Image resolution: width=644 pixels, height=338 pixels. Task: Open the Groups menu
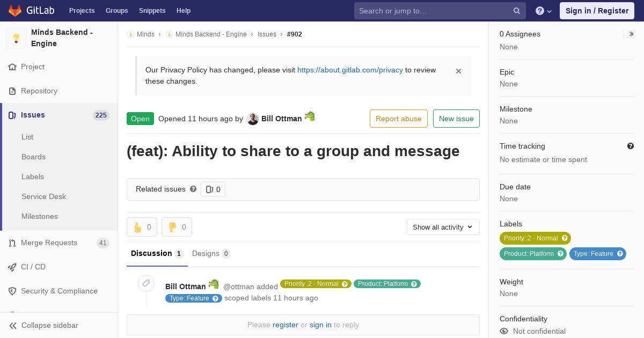116,11
